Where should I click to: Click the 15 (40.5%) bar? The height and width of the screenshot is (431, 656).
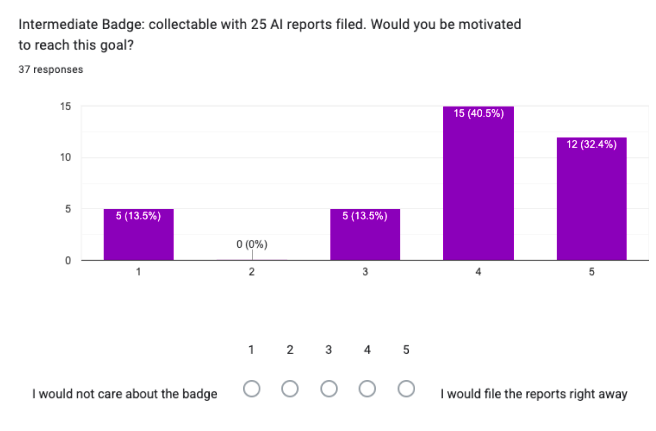[478, 183]
